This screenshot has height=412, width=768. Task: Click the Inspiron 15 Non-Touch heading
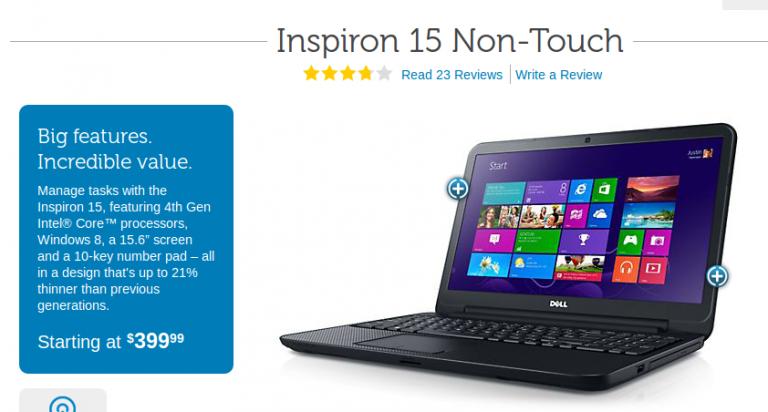450,40
